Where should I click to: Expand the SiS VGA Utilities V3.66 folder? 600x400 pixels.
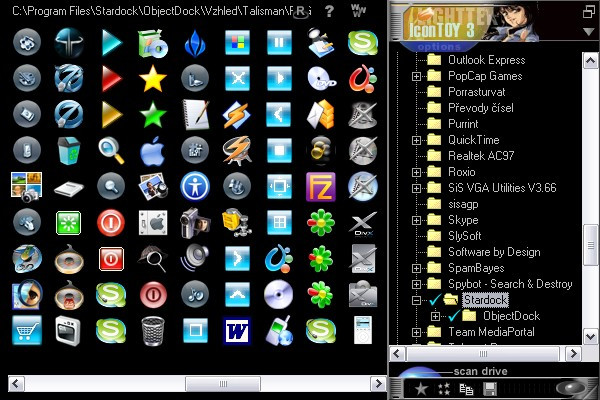[416, 188]
